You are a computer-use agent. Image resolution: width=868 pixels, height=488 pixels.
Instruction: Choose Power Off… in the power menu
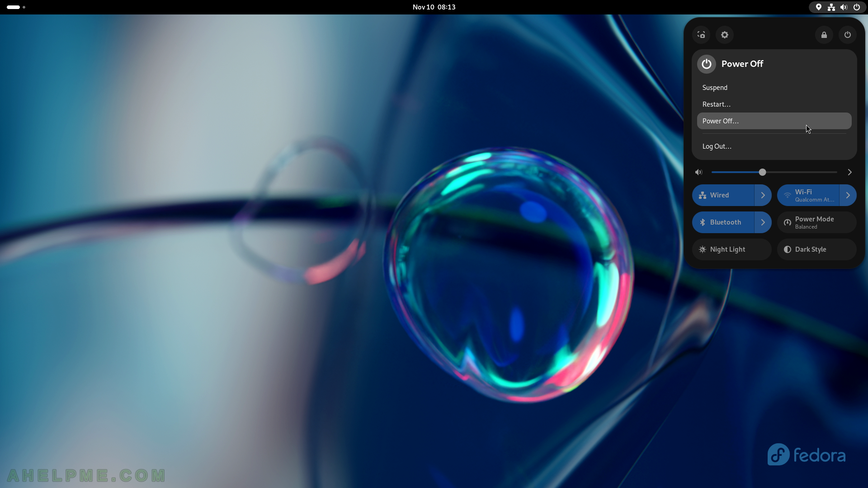[x=774, y=121]
